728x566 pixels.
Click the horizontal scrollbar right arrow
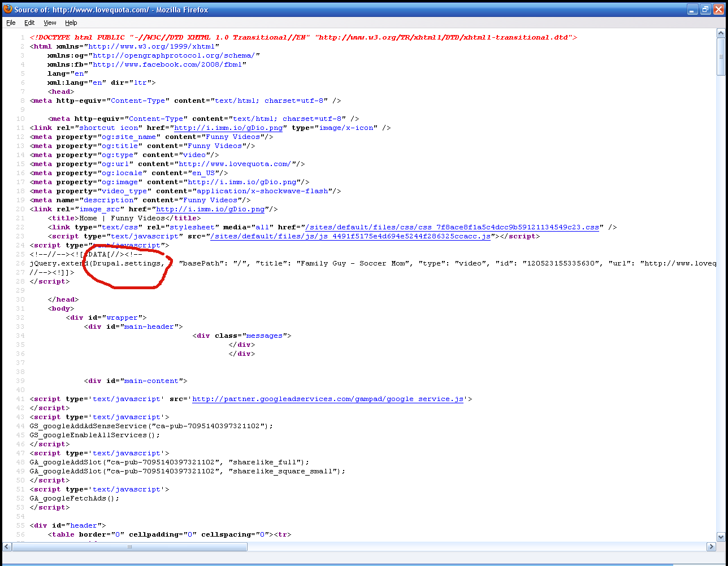coord(711,547)
